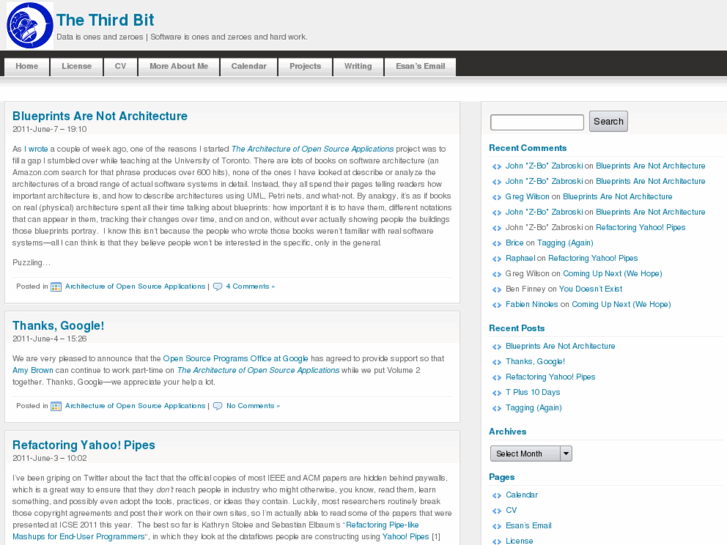Select More About Me in navigation
This screenshot has height=545, width=727.
[179, 66]
